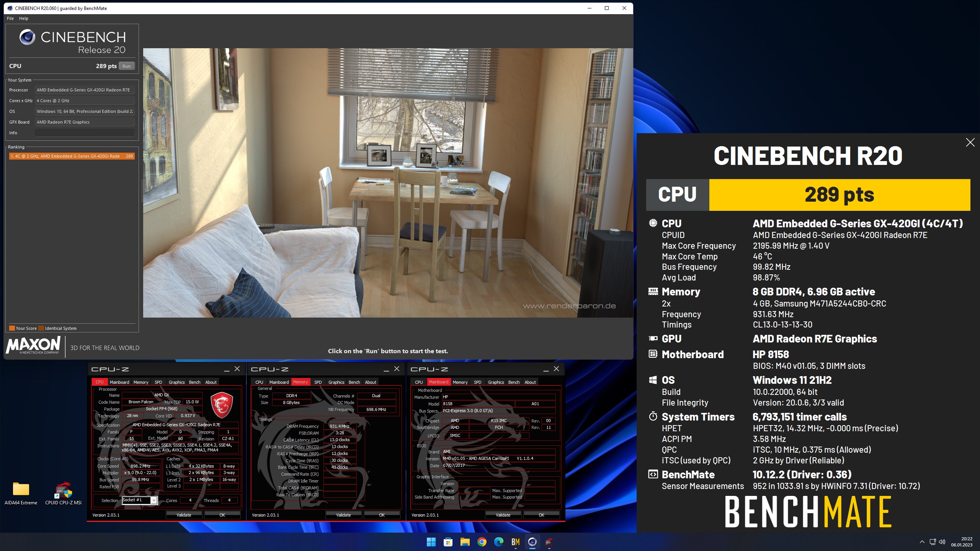Click the Info input field in Cinebench

[x=85, y=133]
